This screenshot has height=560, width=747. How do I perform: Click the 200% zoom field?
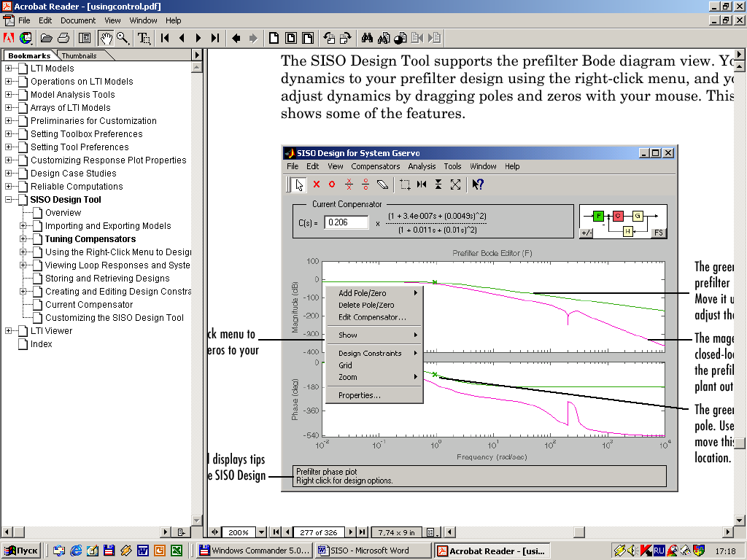pyautogui.click(x=239, y=532)
